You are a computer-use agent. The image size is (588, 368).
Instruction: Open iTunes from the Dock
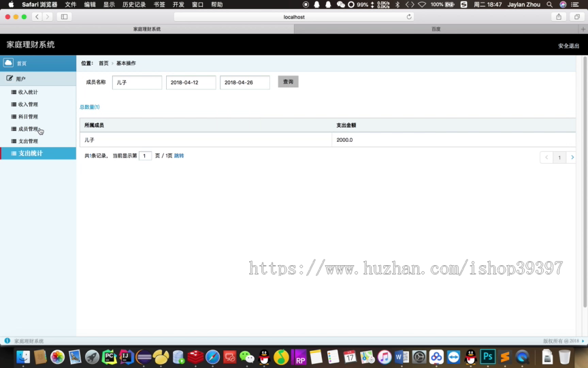(x=385, y=356)
